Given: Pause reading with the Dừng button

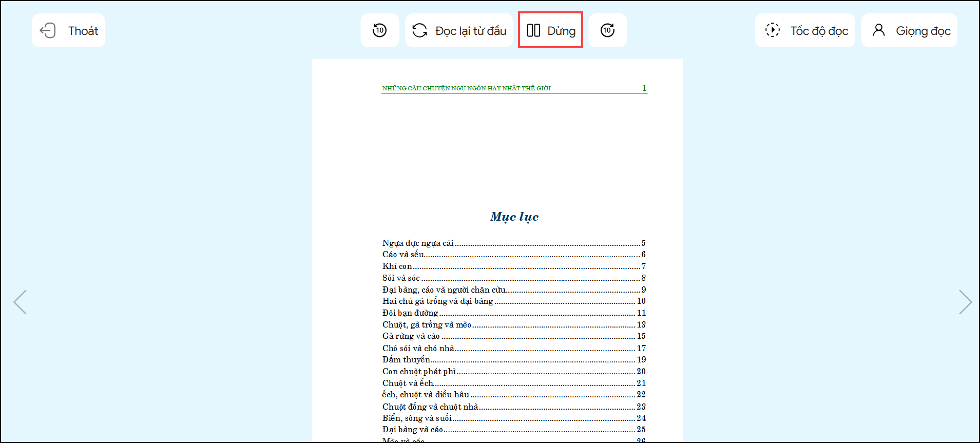Looking at the screenshot, I should pos(550,31).
